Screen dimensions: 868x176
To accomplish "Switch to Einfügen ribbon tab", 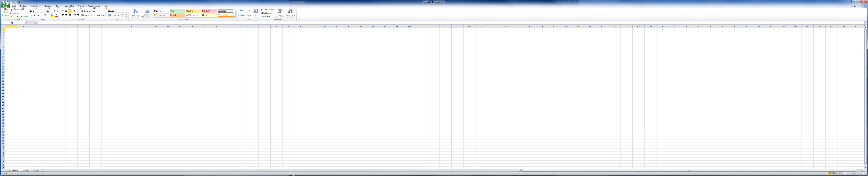I will 24,6.
